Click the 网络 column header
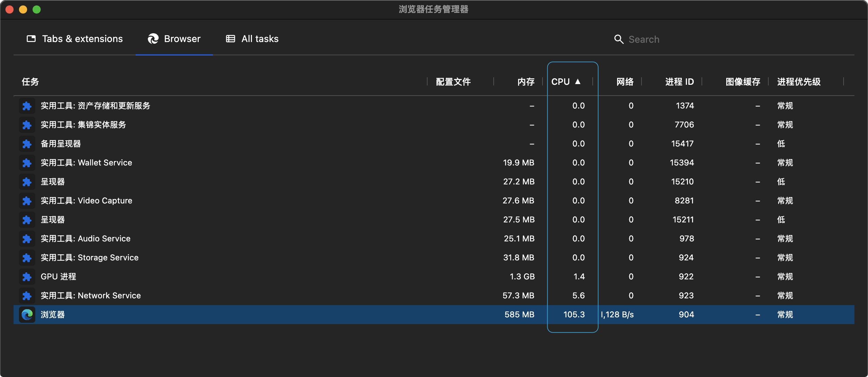Image resolution: width=868 pixels, height=377 pixels. click(x=625, y=82)
